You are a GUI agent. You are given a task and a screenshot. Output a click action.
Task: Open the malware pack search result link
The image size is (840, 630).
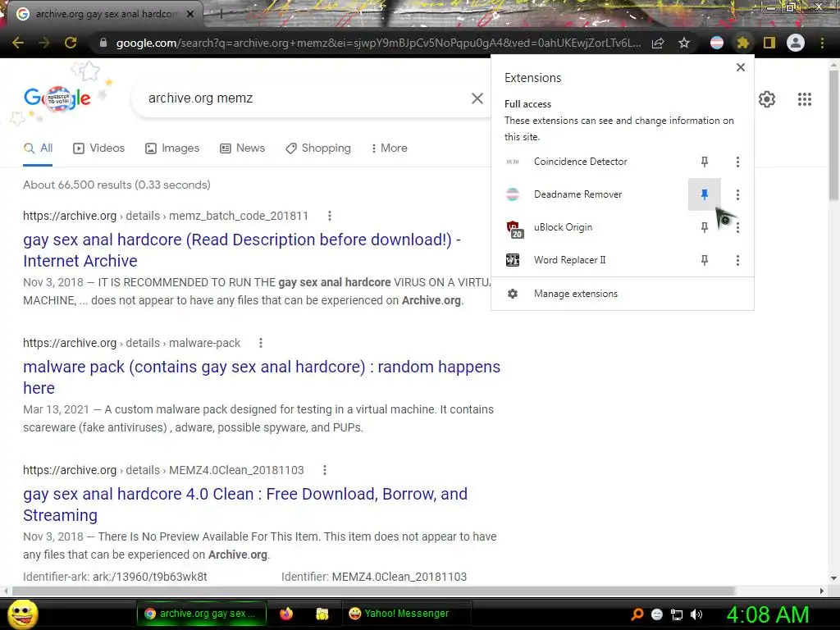(262, 377)
